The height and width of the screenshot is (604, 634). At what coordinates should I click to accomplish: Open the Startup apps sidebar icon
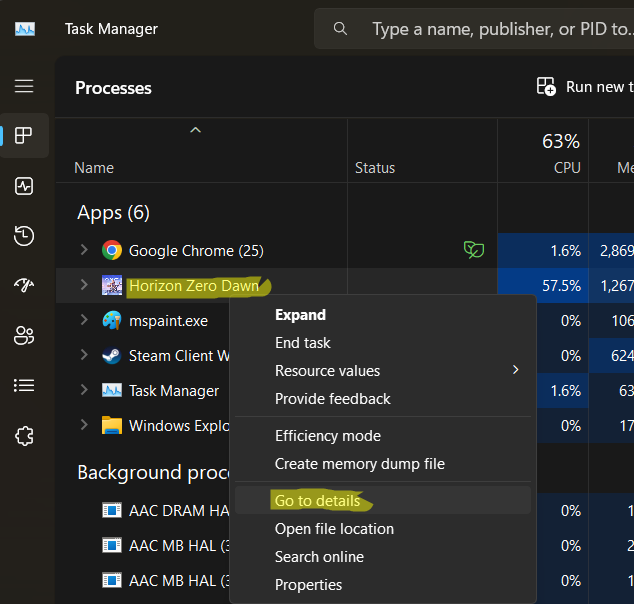(x=24, y=285)
